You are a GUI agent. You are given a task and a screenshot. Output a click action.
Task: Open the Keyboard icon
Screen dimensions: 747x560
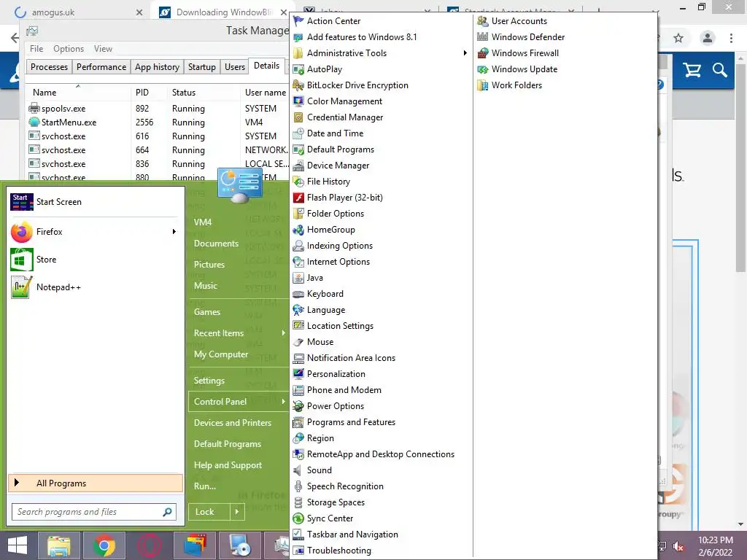coord(298,294)
